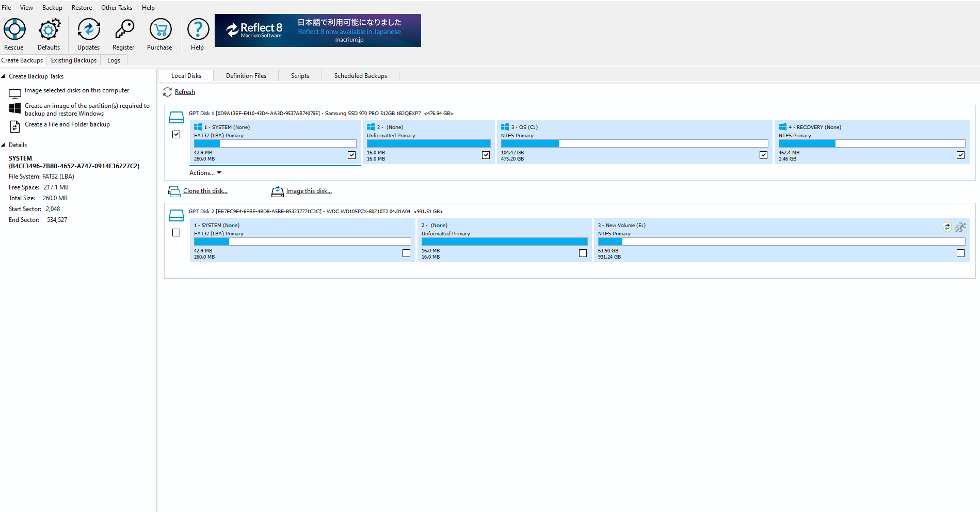The image size is (980, 512).
Task: Click the Refresh link
Action: tap(185, 92)
